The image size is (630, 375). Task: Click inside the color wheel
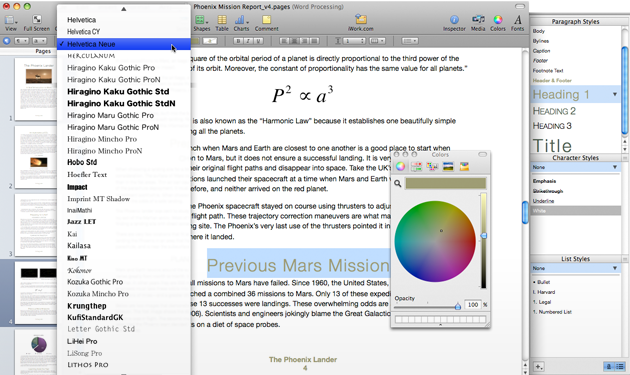(435, 241)
